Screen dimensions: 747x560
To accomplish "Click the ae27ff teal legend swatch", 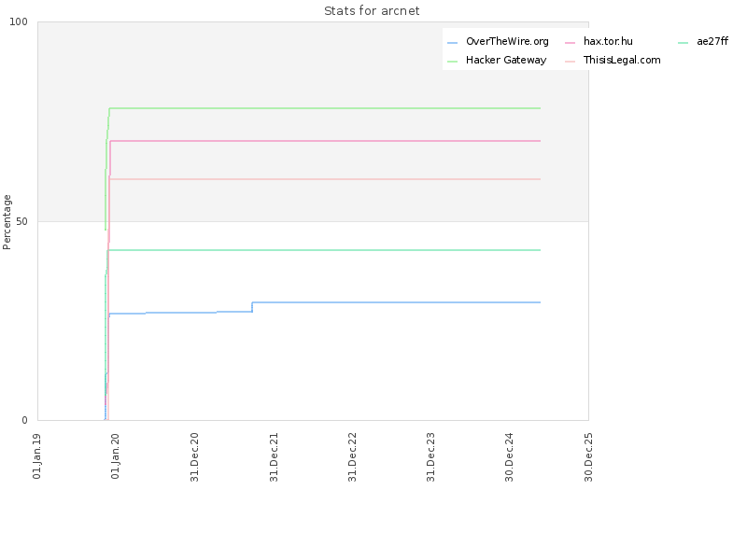I will [684, 43].
